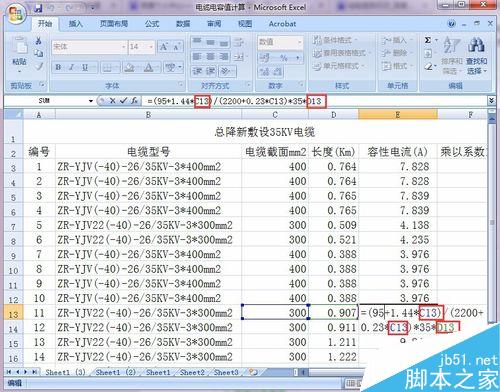The image size is (500, 392).
Task: Copy selection using the Copy icon
Action: [39, 53]
